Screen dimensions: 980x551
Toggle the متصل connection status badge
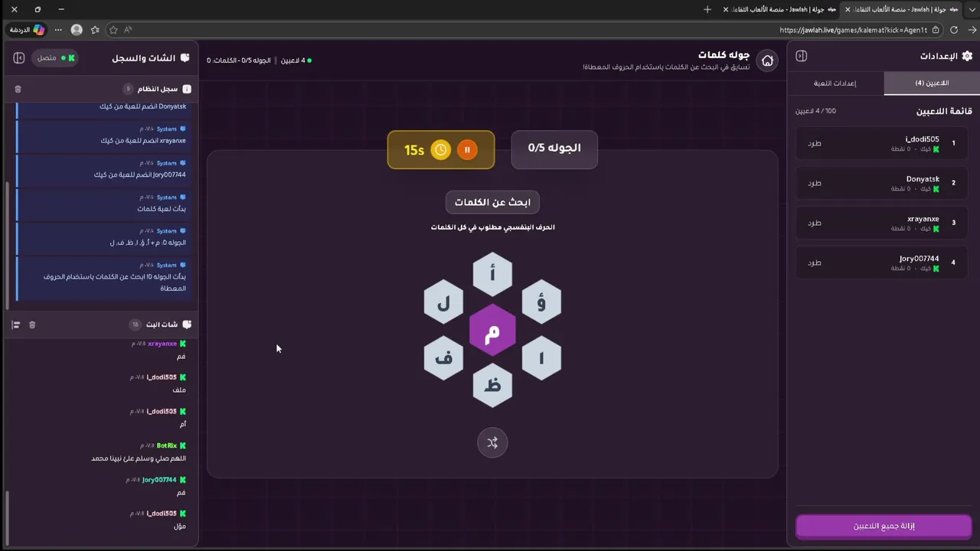tap(57, 58)
